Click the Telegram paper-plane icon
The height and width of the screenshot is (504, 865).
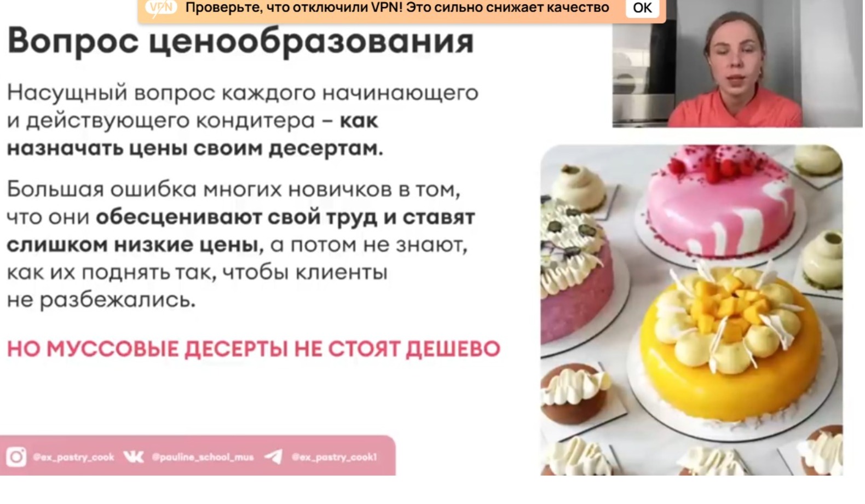point(274,456)
